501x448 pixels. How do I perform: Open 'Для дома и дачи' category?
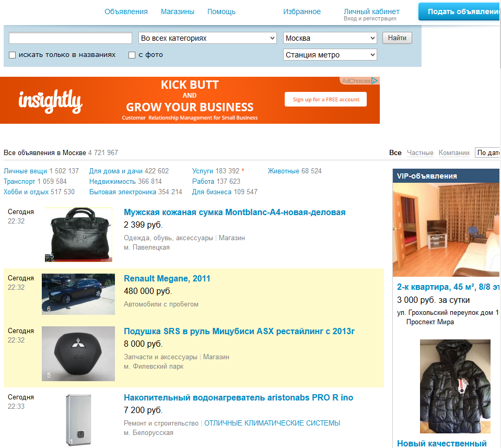click(x=115, y=171)
